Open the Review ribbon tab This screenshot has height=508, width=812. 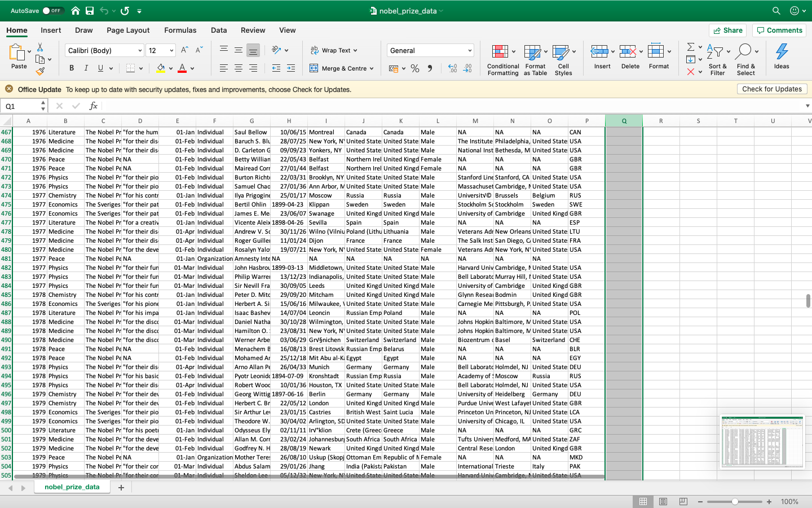(253, 30)
